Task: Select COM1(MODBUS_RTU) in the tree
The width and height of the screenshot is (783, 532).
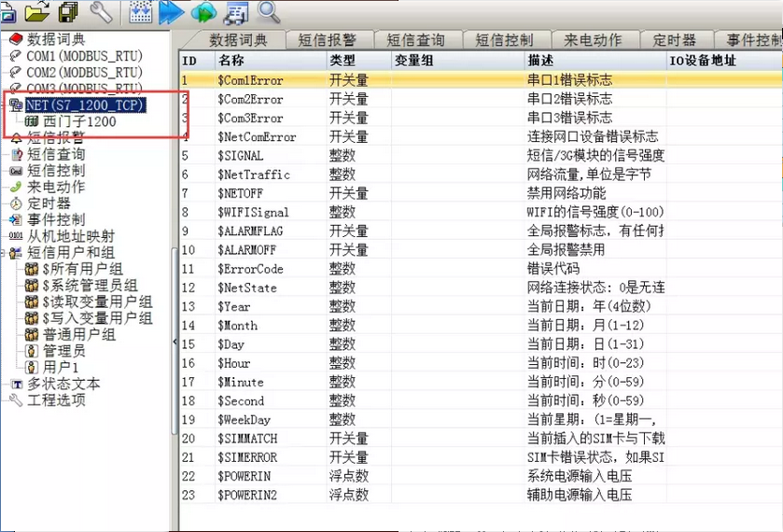Action: pyautogui.click(x=84, y=56)
